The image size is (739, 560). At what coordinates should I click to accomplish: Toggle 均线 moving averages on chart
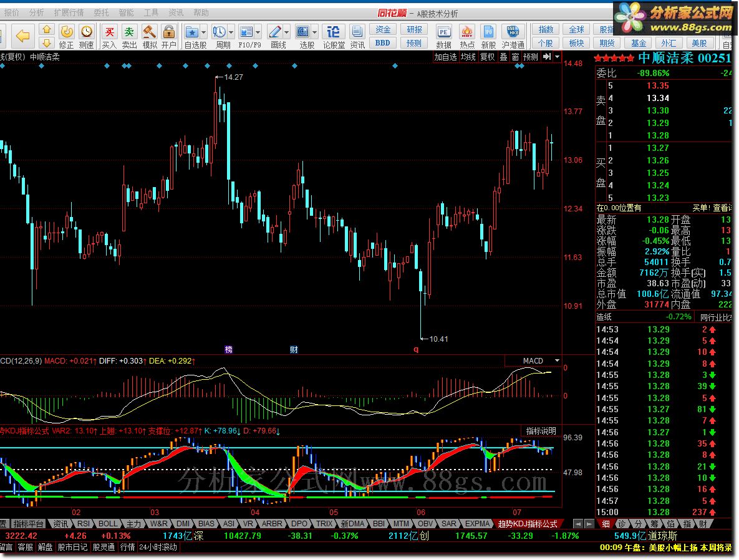[x=468, y=57]
